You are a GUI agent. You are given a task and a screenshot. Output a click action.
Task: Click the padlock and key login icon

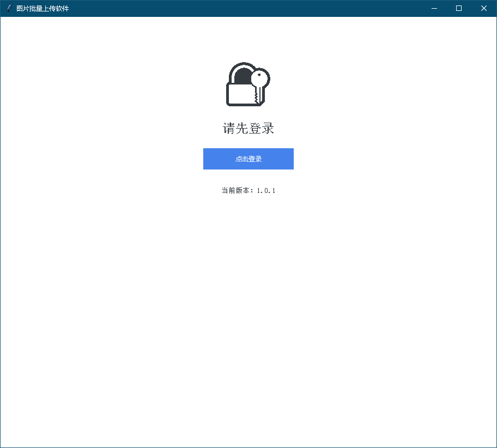coord(248,84)
